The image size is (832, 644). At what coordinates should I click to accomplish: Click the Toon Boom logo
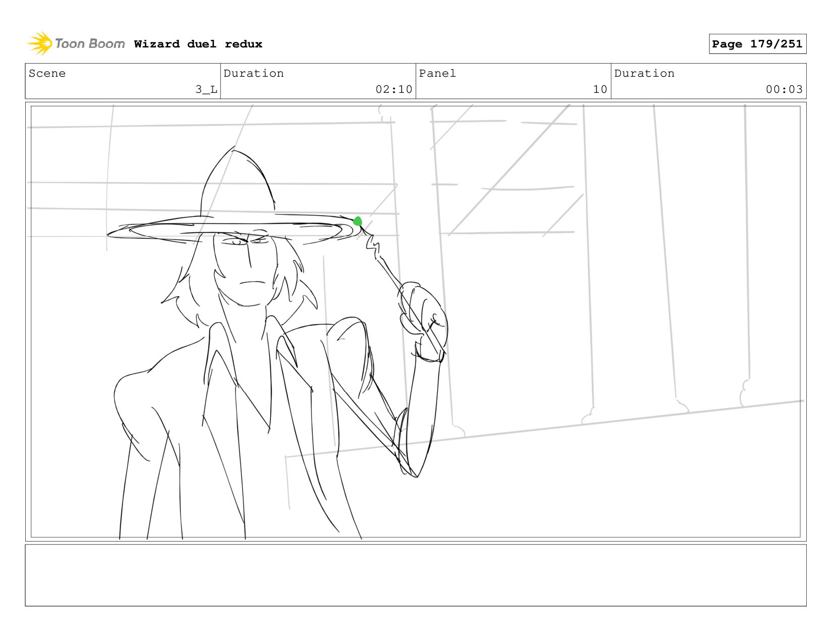click(x=76, y=43)
